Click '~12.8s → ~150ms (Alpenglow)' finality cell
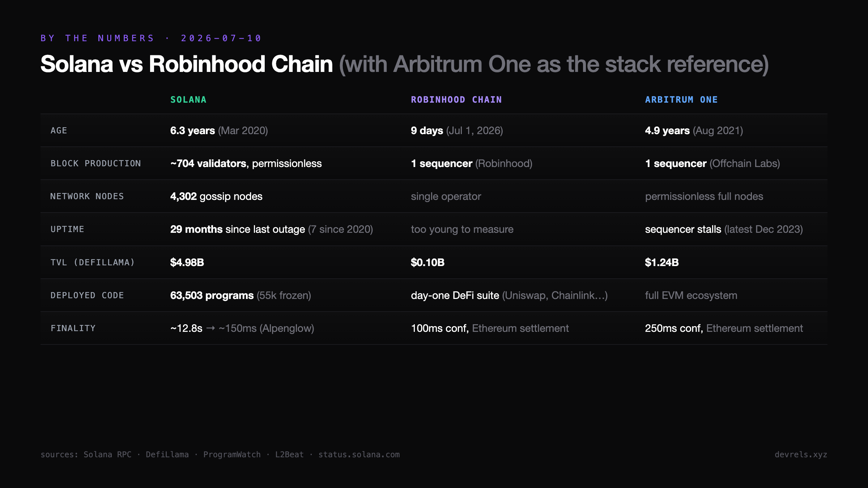The image size is (868, 488). pos(242,328)
